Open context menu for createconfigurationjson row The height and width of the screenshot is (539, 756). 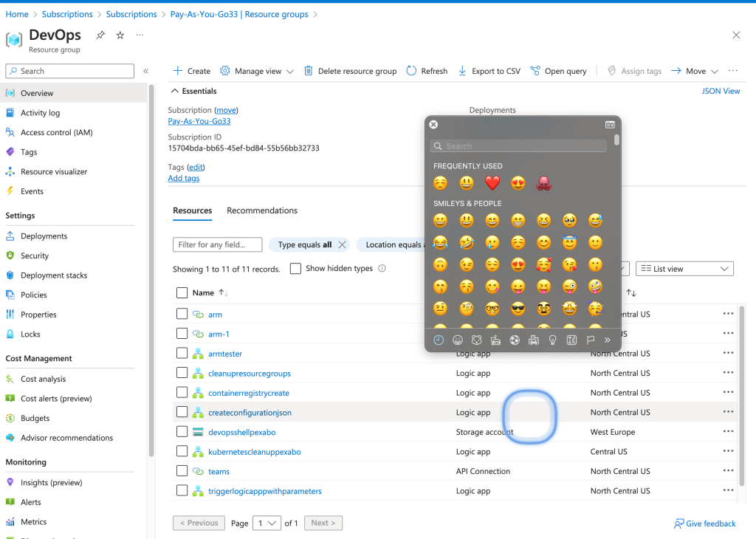[728, 412]
